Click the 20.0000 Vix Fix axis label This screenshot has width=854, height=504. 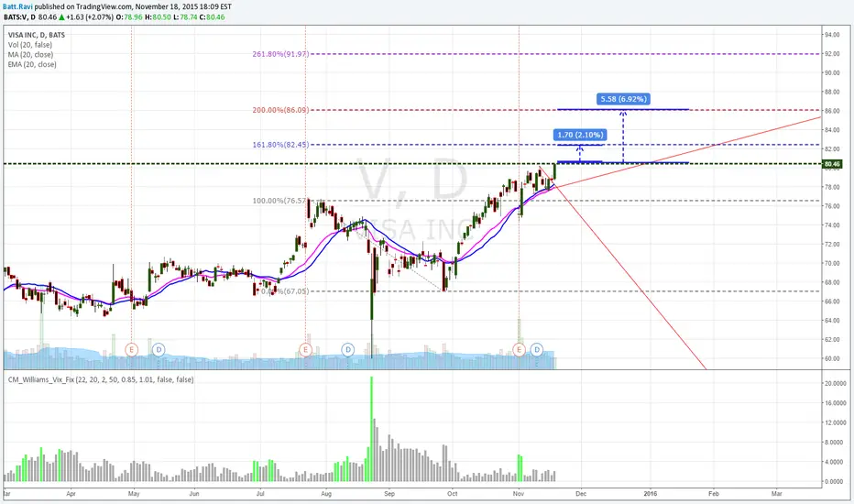pyautogui.click(x=835, y=384)
